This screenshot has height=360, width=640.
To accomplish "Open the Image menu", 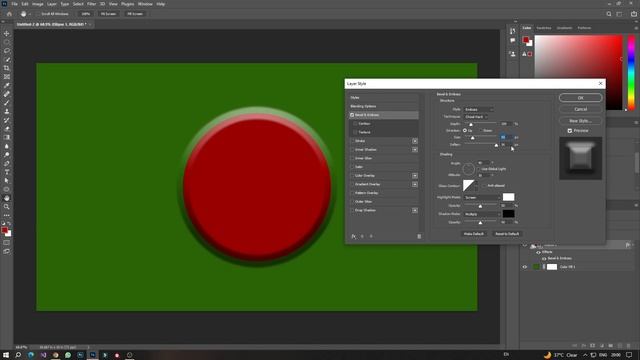I will point(38,4).
